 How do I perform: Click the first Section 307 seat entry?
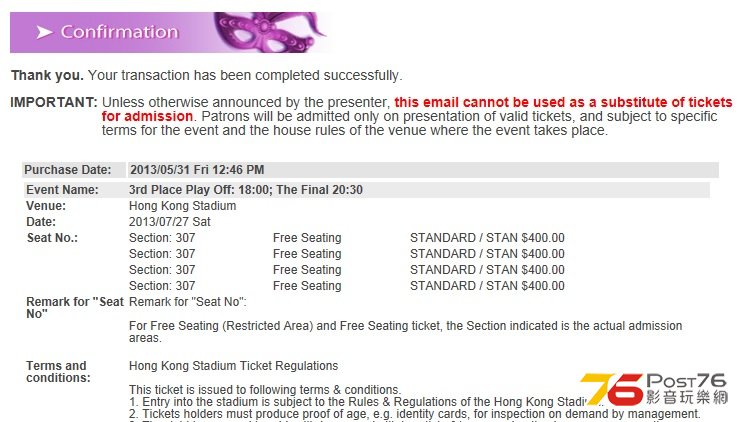(x=162, y=238)
